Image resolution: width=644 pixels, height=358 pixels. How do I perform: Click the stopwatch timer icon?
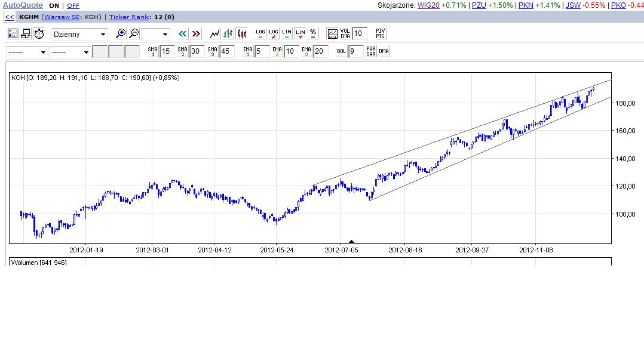pyautogui.click(x=39, y=34)
